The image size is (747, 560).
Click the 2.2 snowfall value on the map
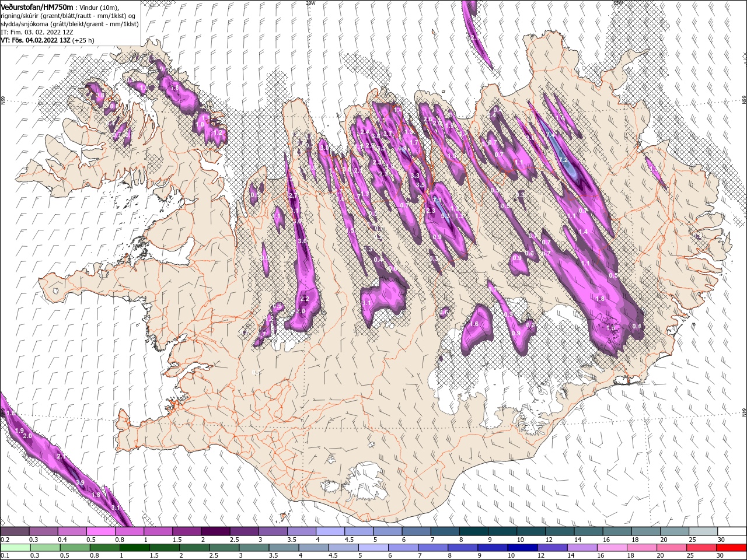click(304, 299)
